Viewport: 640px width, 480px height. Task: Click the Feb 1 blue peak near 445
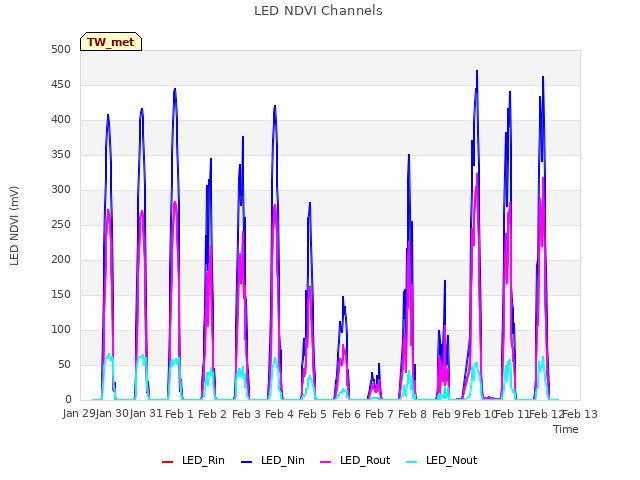click(175, 89)
